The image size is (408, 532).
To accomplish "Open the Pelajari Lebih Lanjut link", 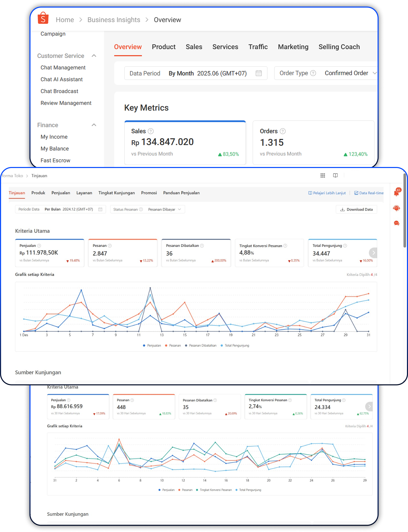I will click(x=327, y=193).
